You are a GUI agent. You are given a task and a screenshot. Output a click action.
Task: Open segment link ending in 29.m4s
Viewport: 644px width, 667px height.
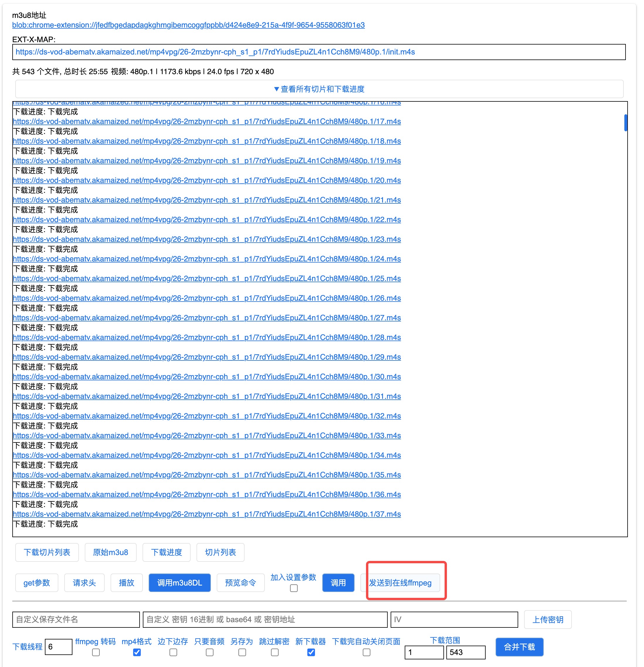tap(207, 357)
